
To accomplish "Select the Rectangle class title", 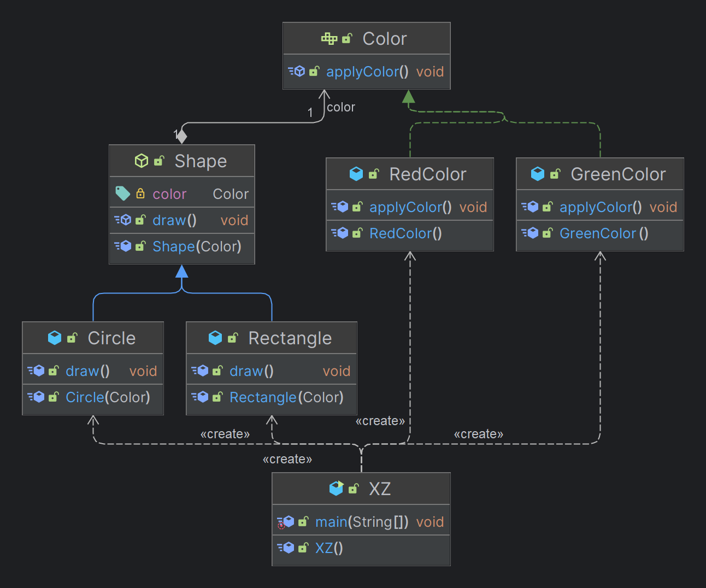I will [x=290, y=338].
